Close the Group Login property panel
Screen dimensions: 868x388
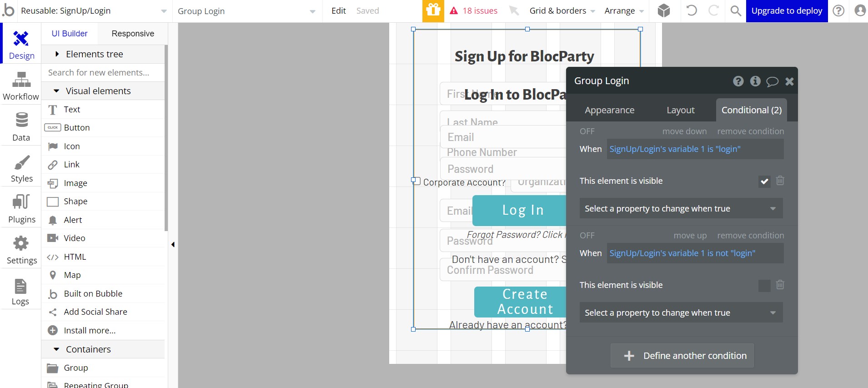(789, 81)
